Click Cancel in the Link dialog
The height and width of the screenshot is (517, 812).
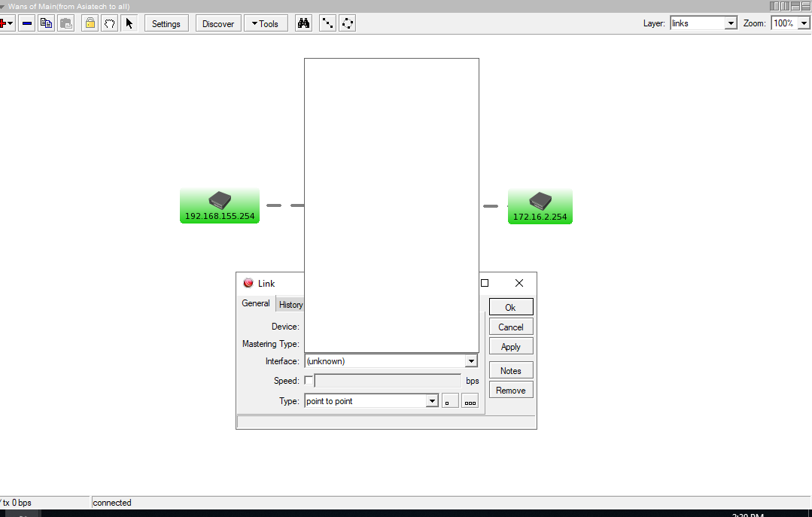511,327
